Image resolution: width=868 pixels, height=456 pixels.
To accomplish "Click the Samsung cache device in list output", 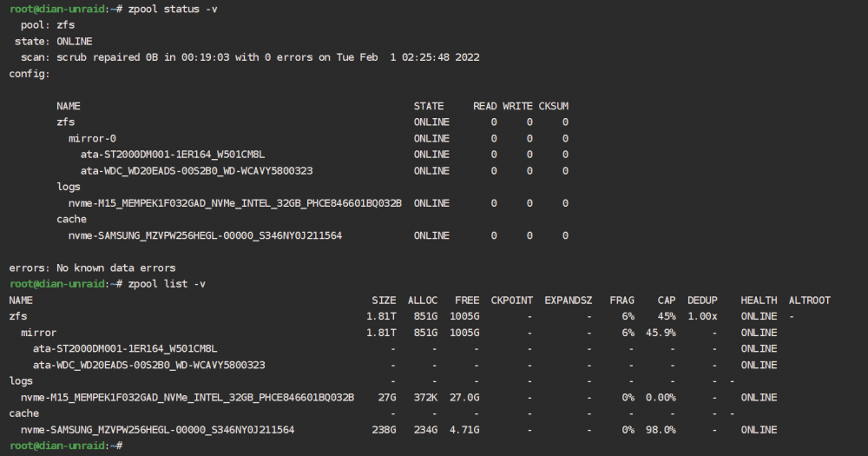I will [x=158, y=430].
